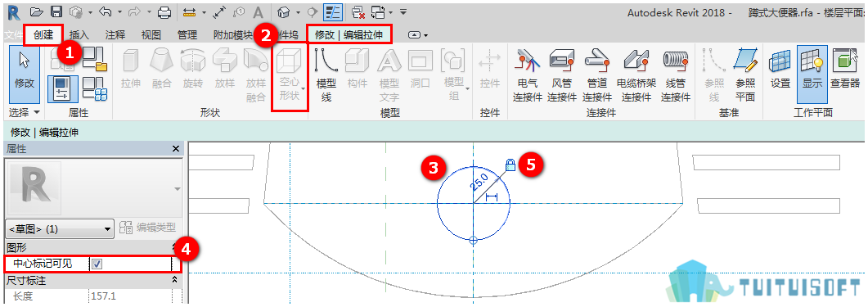The height and width of the screenshot is (307, 868).
Task: Close the 属性 properties palette
Action: 176,148
